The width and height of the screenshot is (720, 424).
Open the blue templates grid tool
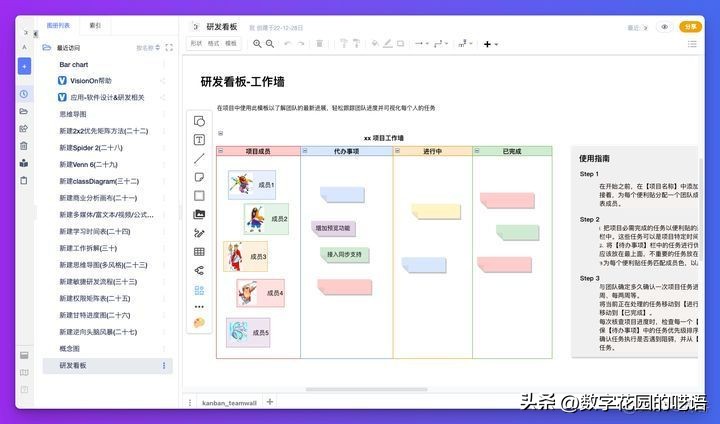click(199, 290)
